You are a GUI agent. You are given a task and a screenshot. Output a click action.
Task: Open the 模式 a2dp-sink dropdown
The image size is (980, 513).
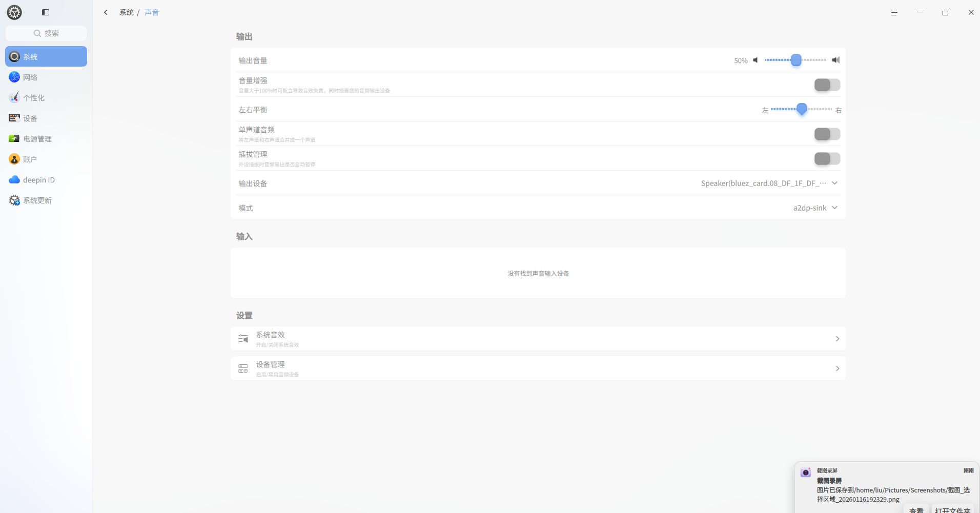815,208
